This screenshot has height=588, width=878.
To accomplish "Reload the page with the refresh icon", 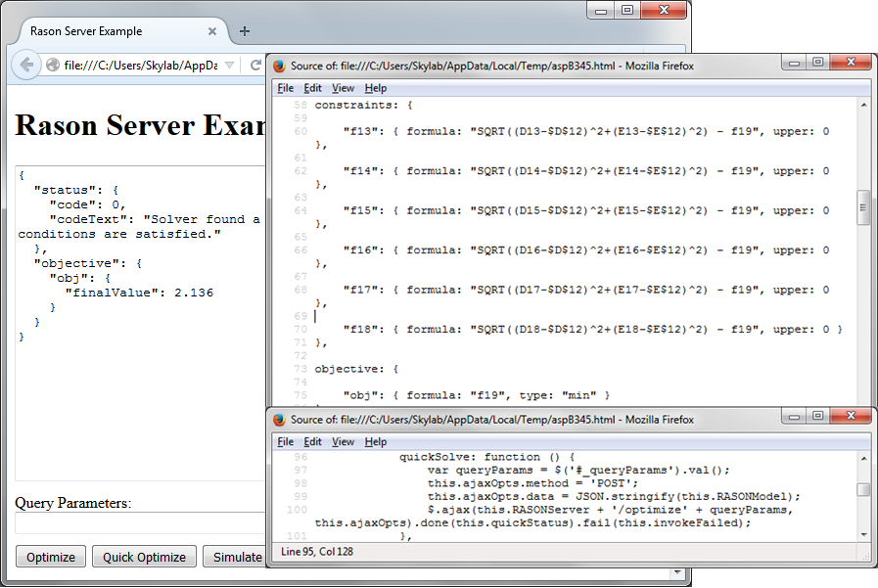I will pos(255,65).
